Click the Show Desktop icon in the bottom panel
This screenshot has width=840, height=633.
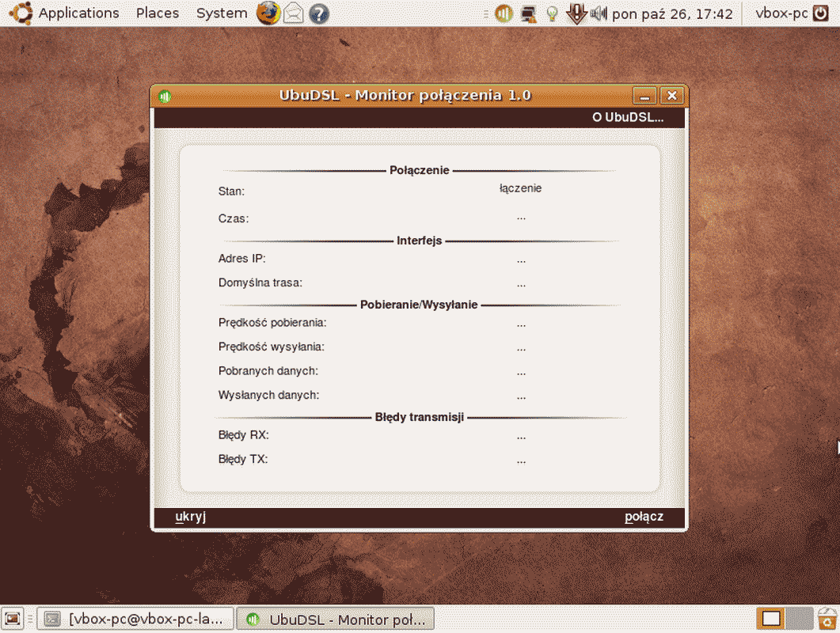[13, 619]
